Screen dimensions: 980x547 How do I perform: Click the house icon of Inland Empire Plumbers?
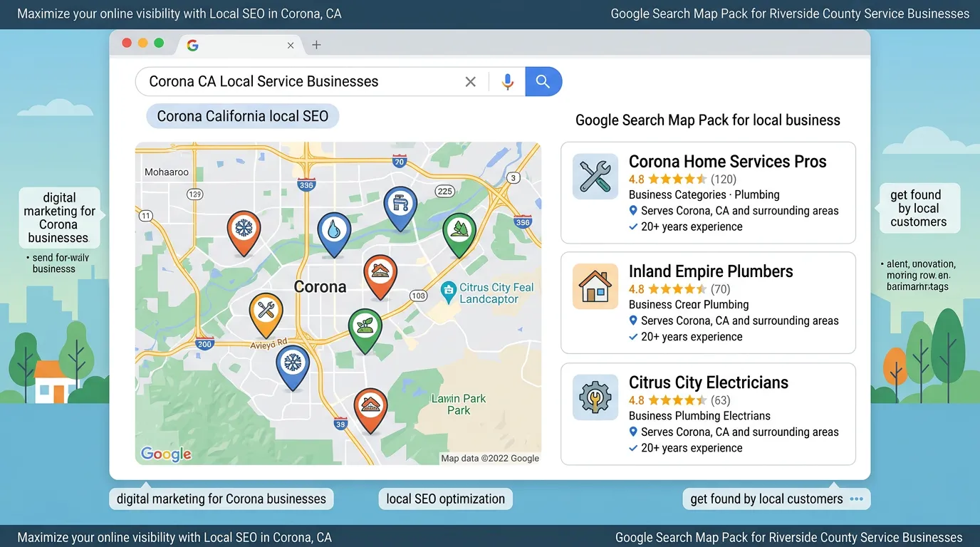coord(595,286)
